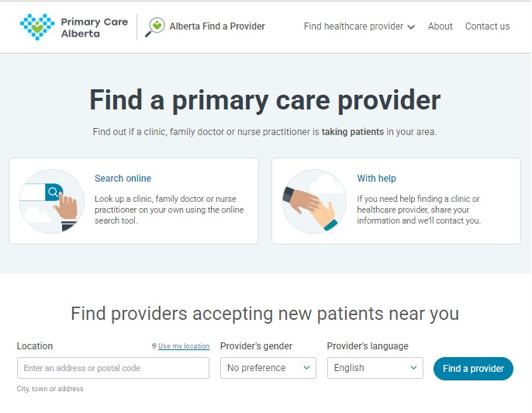532x413 pixels.
Task: Click the Use my location link
Action: 184,346
